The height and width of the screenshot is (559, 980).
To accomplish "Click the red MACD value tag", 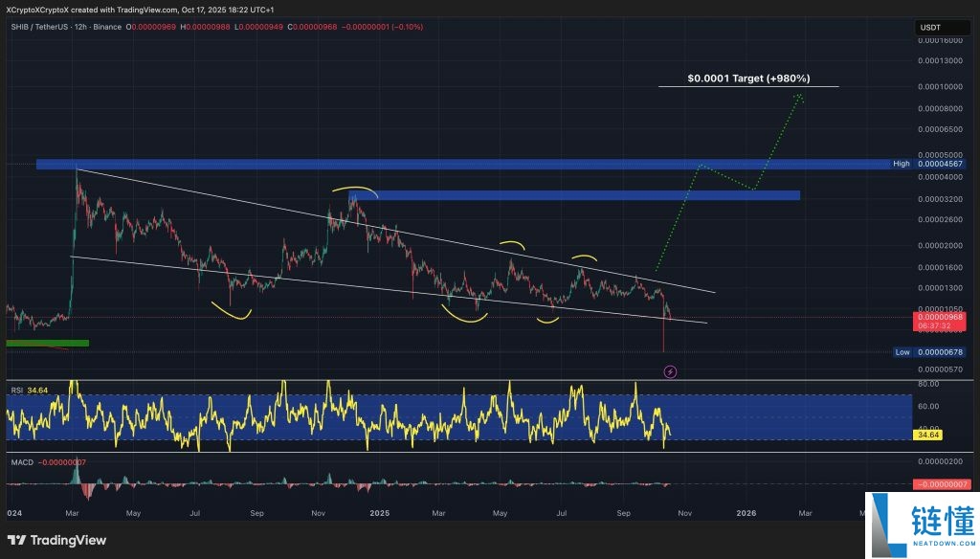I will pos(943,484).
